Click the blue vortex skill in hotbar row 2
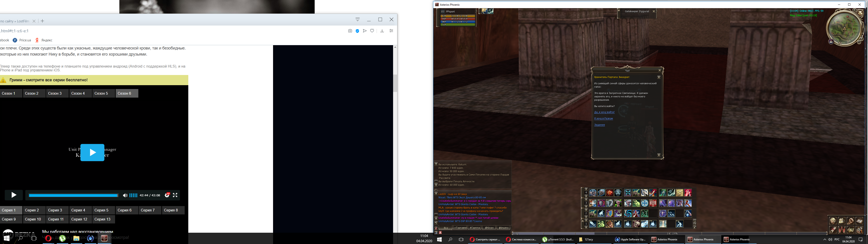Image resolution: width=868 pixels, height=244 pixels. (x=628, y=214)
